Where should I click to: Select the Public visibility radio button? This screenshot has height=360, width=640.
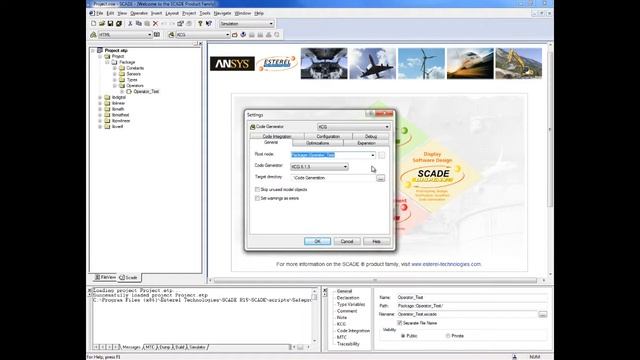[x=403, y=336]
